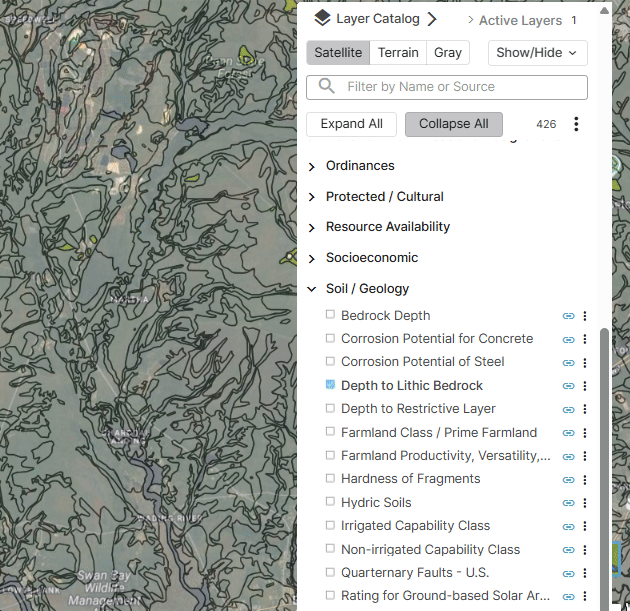Image resolution: width=630 pixels, height=611 pixels.
Task: Open three-dot menu for Depth to Lithic Bedrock
Action: click(585, 386)
